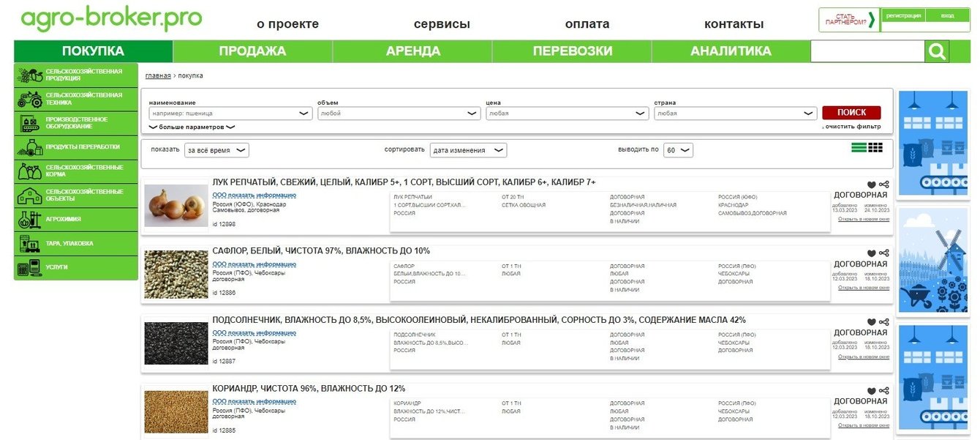Click the barn icon for agricultural objects

coord(30,195)
